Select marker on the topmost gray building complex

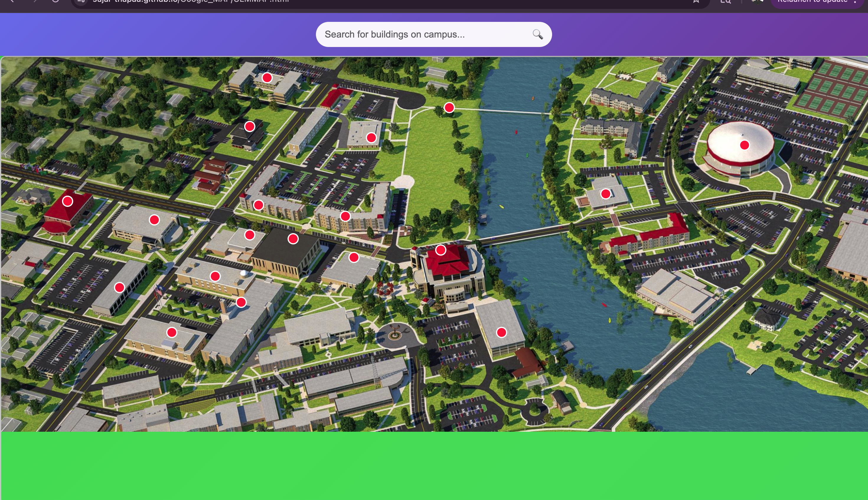[x=267, y=78]
